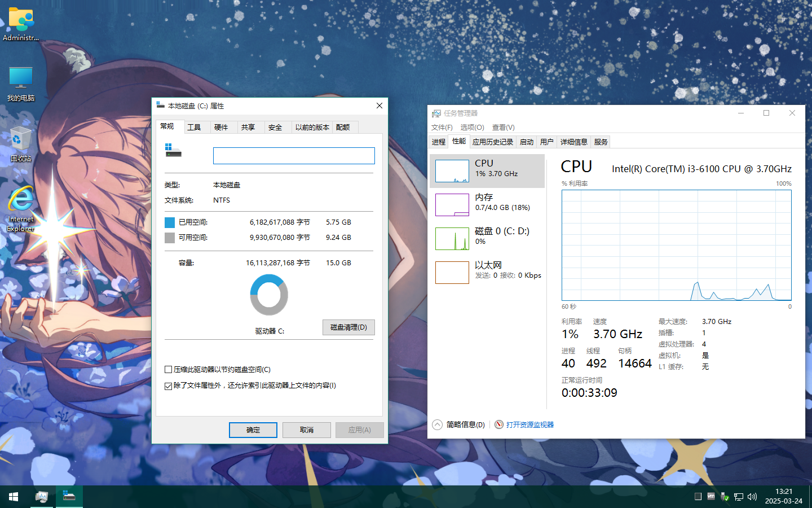
Task: Click the CPU utilization graph area
Action: click(677, 246)
